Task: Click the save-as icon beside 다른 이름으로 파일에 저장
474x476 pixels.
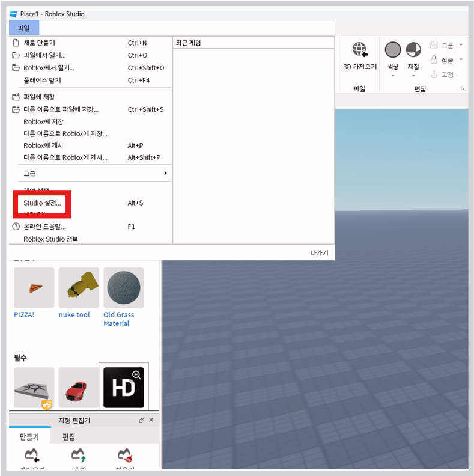Action: 16,109
